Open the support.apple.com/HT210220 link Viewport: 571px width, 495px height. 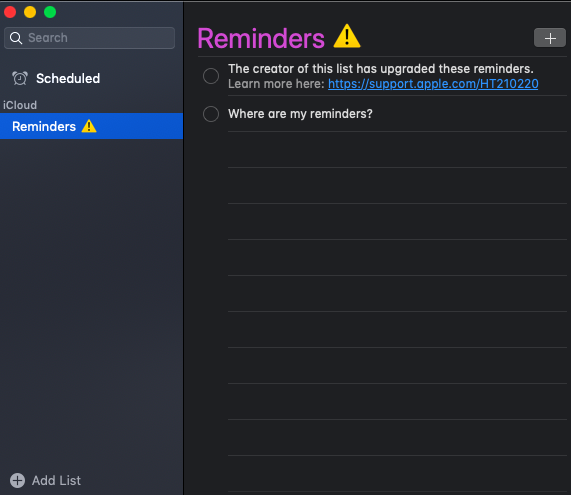433,84
